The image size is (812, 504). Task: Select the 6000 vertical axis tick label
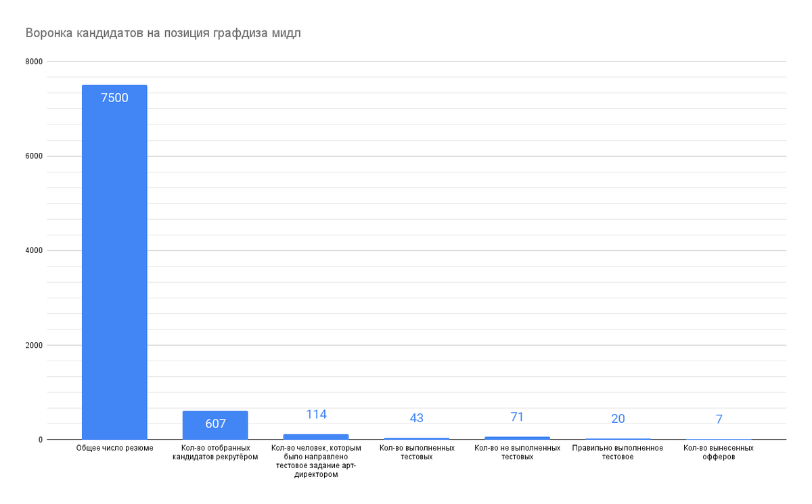(x=34, y=156)
